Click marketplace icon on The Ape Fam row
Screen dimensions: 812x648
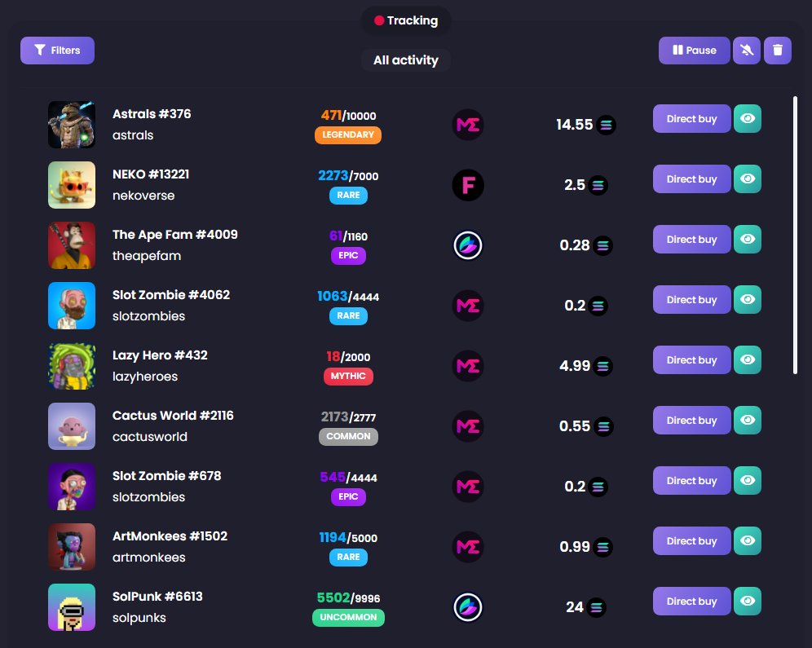[468, 245]
